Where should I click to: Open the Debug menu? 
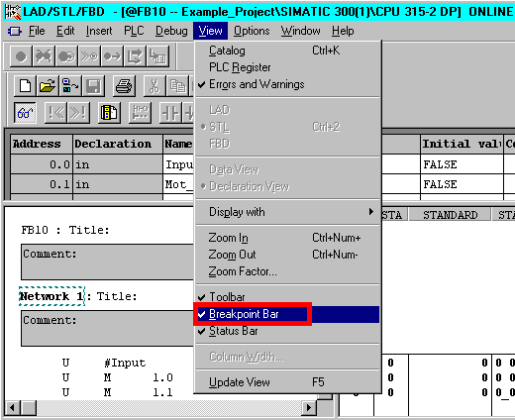(x=171, y=31)
